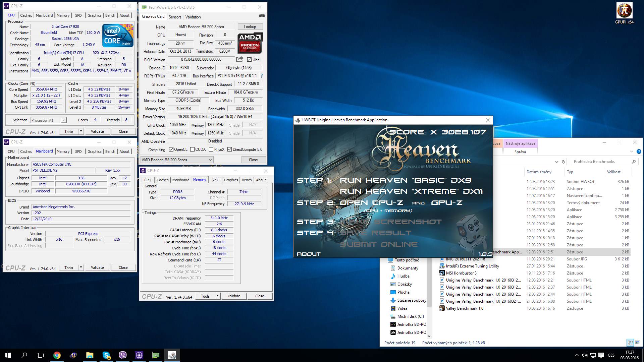Click the CES language indicator in taskbar
644x362 pixels.
pyautogui.click(x=611, y=355)
